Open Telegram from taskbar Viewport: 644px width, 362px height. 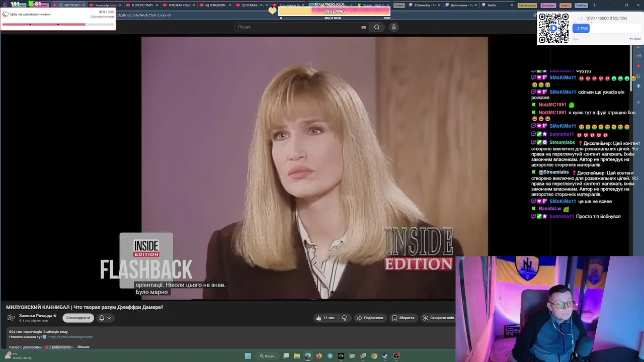click(x=330, y=356)
